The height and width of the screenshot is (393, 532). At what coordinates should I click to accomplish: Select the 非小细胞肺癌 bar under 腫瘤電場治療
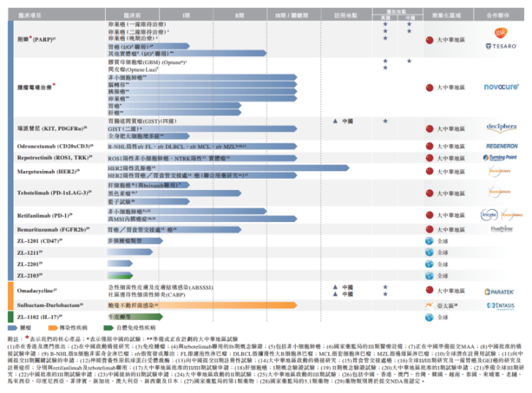click(202, 78)
